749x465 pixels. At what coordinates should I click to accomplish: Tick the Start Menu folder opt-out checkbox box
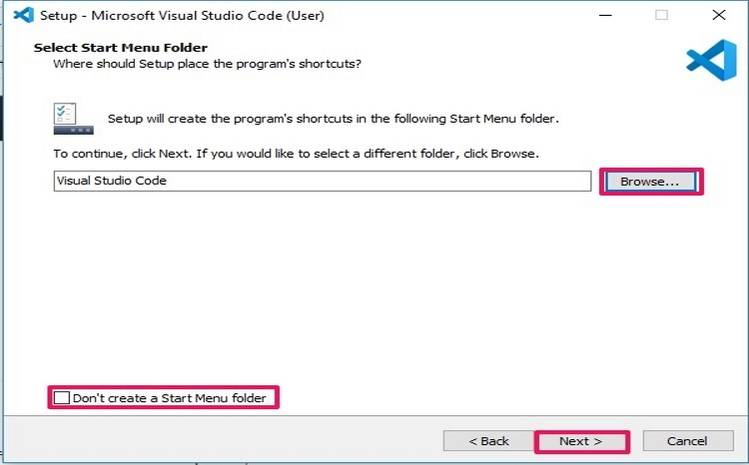[62, 398]
